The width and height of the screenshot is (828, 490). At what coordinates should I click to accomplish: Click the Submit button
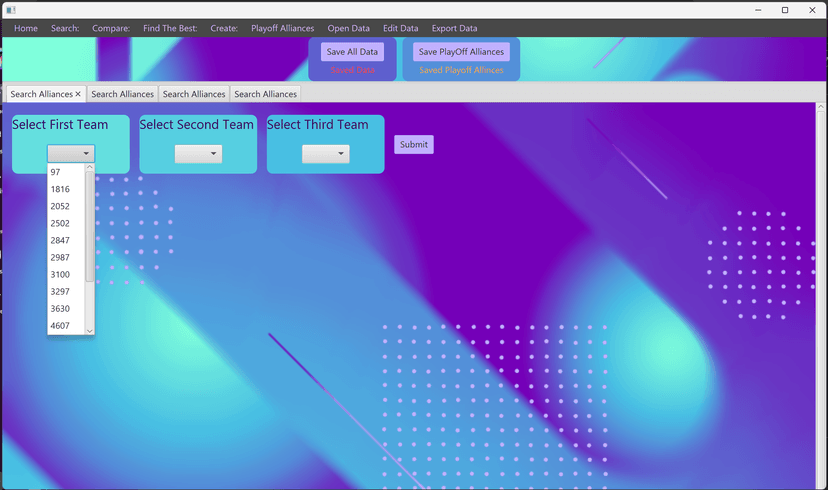point(413,145)
